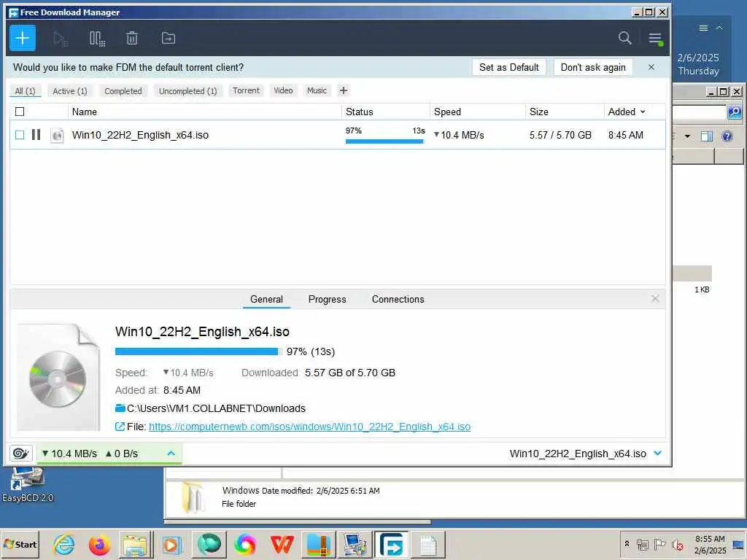Open Windows Explorer from the taskbar
Viewport: 747px width, 560px height.
coord(135,544)
